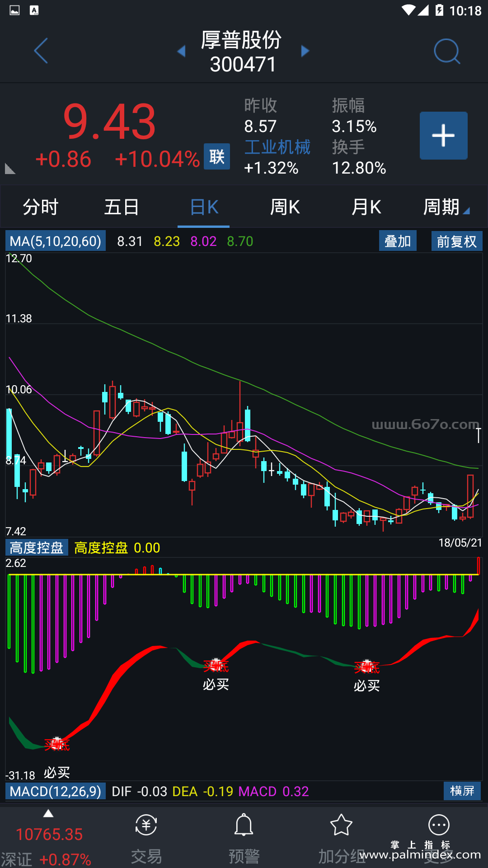Screen dimensions: 488x868
Task: Go to next stock with right triangle
Action: pyautogui.click(x=305, y=51)
